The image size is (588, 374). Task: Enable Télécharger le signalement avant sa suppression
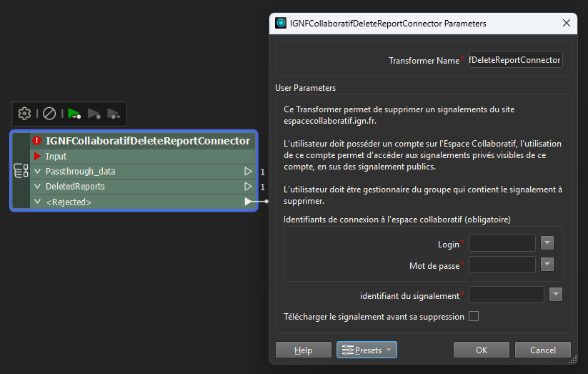tap(474, 316)
